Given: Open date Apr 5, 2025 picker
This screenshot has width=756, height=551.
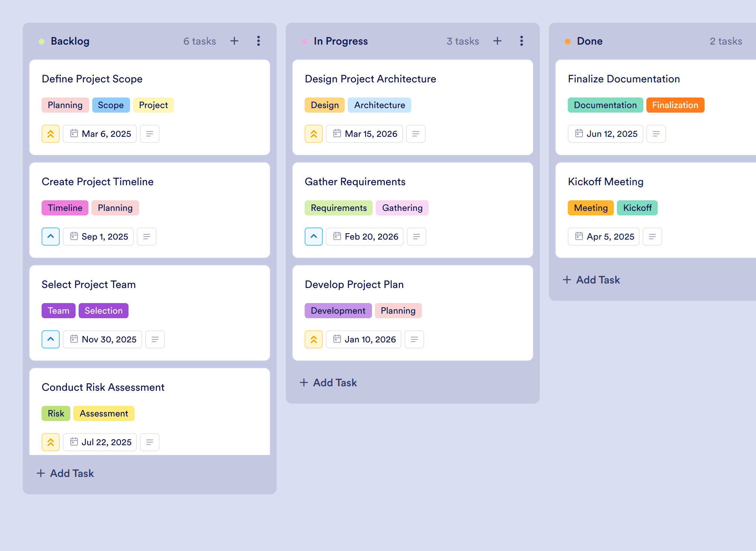Looking at the screenshot, I should point(604,237).
